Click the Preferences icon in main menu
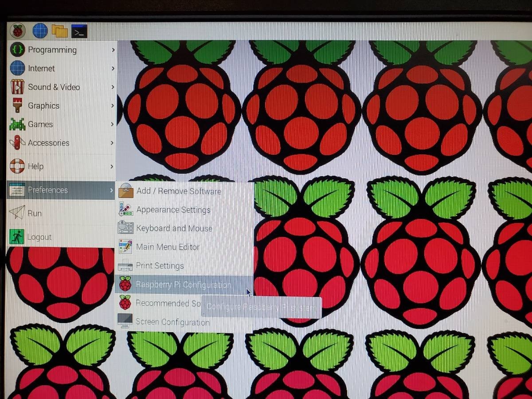Image resolution: width=532 pixels, height=399 pixels. pos(17,190)
